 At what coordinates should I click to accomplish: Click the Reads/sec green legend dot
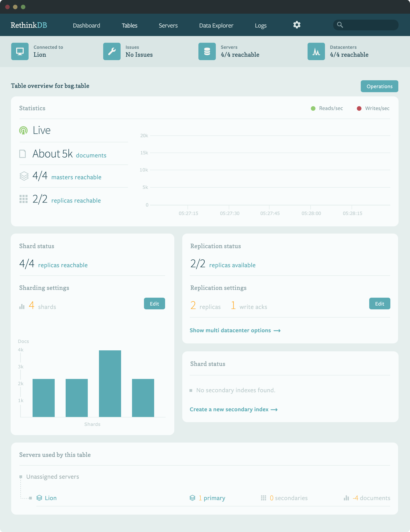(x=313, y=108)
